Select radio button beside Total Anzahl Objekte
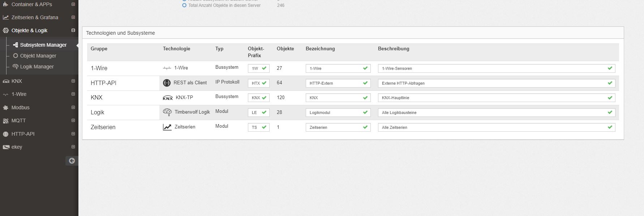The image size is (644, 216). [x=184, y=5]
